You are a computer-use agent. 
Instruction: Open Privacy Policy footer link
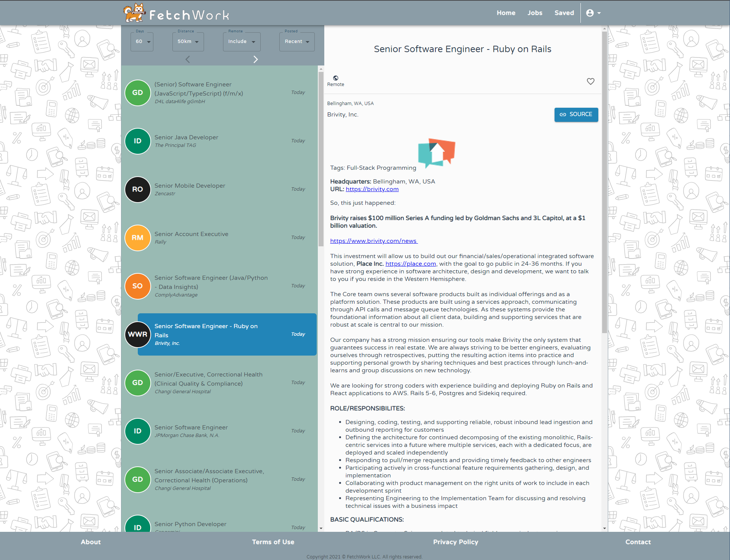pos(456,542)
